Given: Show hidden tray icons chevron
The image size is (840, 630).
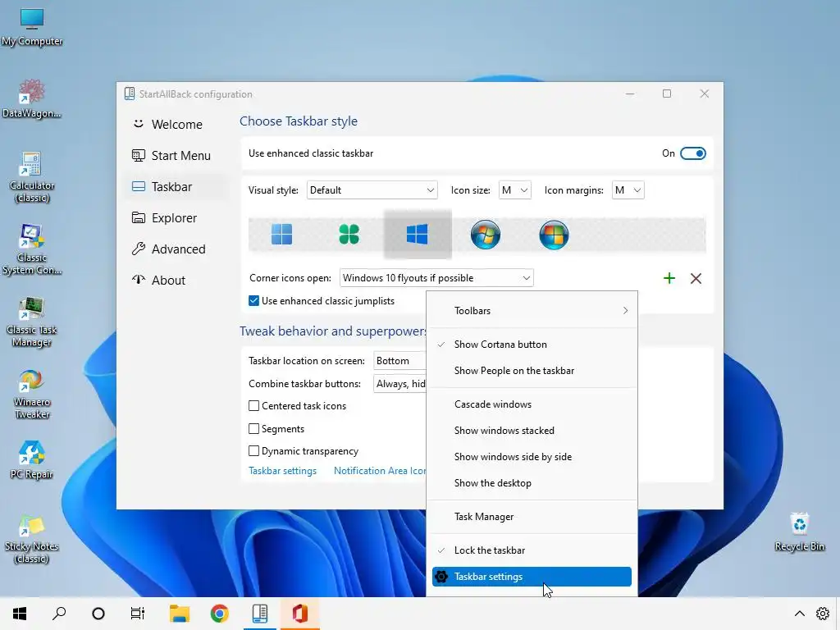Looking at the screenshot, I should click(799, 614).
